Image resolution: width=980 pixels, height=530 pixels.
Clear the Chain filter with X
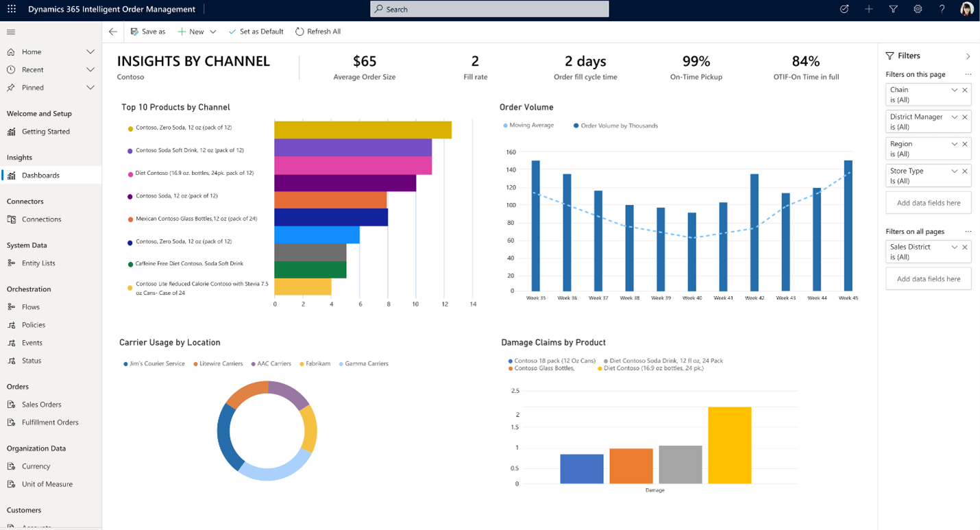point(965,90)
